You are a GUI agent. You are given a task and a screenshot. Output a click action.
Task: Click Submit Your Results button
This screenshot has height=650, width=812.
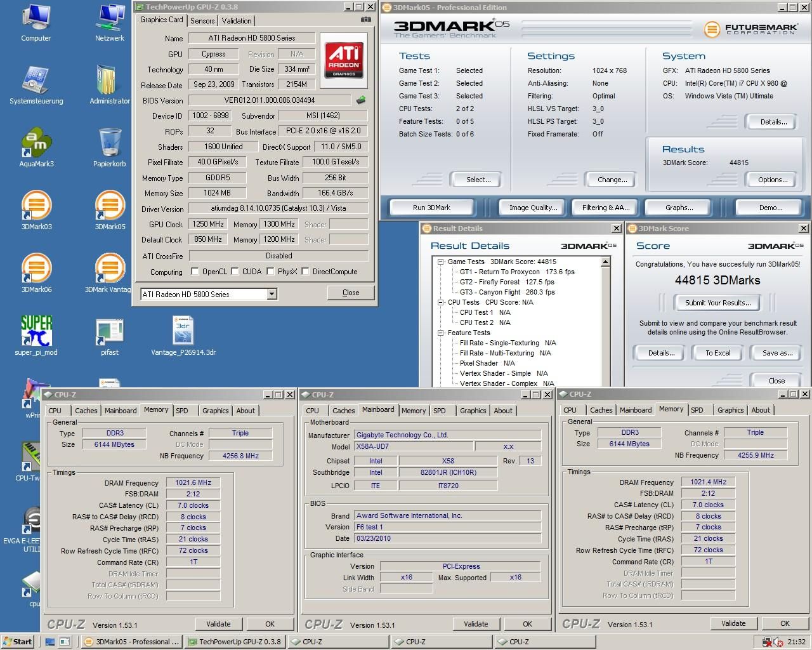click(717, 303)
